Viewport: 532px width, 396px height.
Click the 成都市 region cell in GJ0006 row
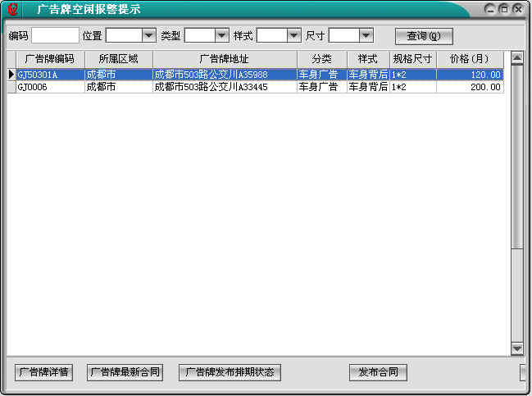click(118, 87)
